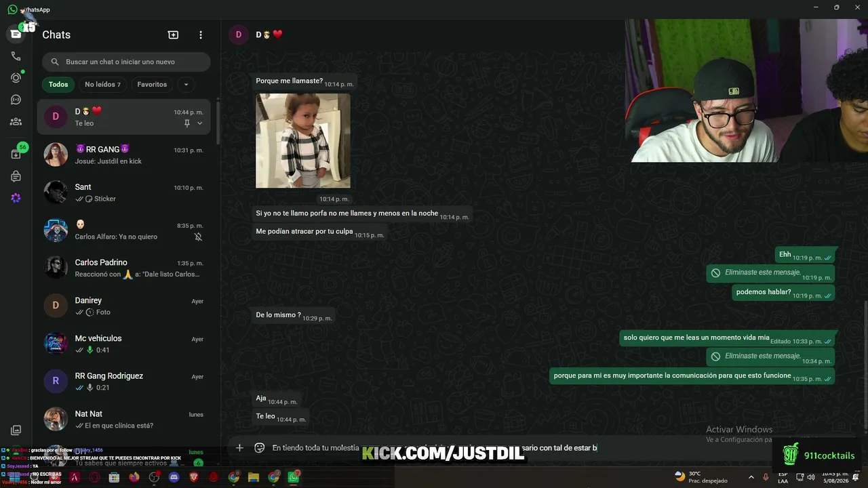The width and height of the screenshot is (868, 488).
Task: Click the deleted message sent at 10:34 p. m.
Action: point(770,357)
